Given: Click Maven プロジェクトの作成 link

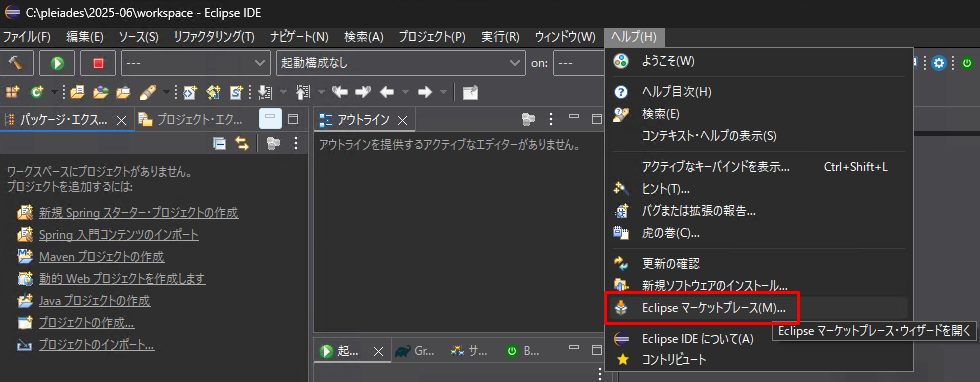Looking at the screenshot, I should 101,257.
